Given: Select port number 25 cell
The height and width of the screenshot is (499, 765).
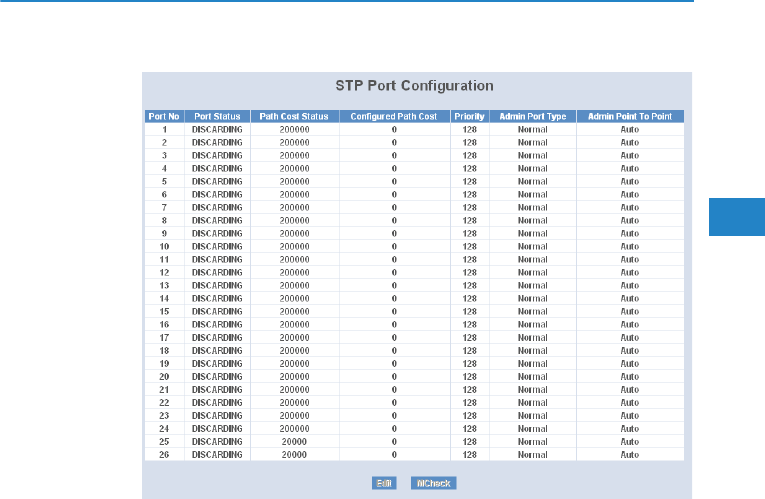Looking at the screenshot, I should click(x=164, y=441).
